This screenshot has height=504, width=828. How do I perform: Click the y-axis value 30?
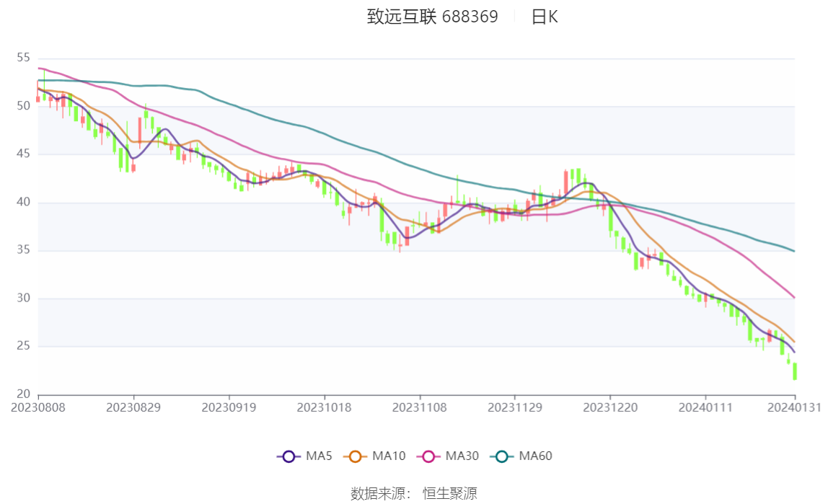tap(23, 298)
